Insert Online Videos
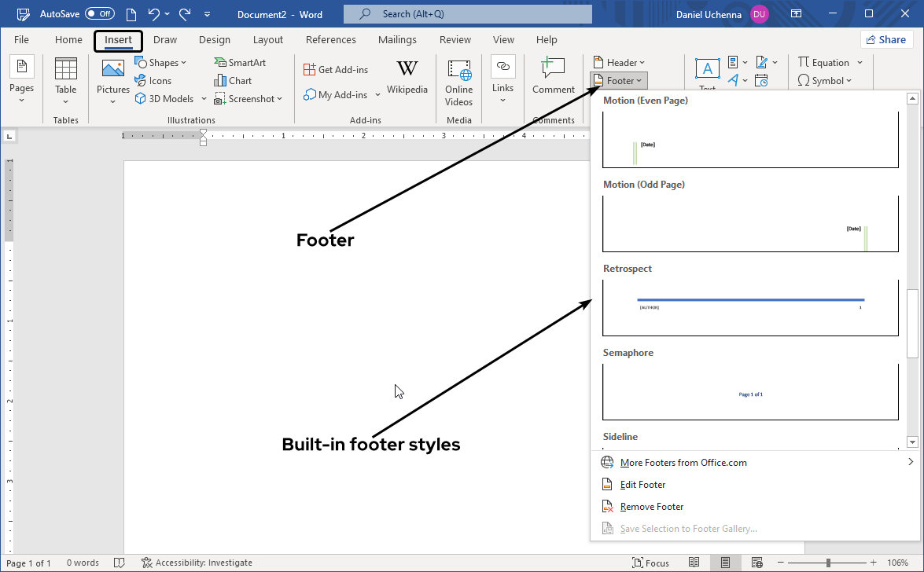This screenshot has width=924, height=572. click(x=458, y=79)
